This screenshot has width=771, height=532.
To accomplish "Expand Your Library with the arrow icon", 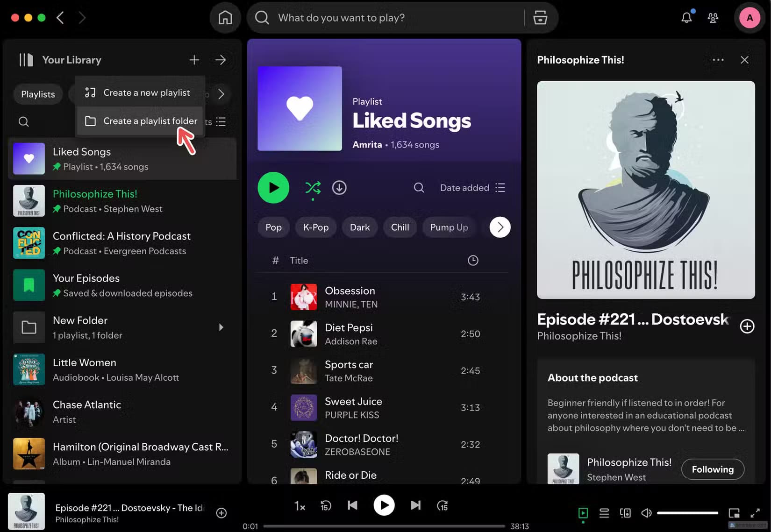I will (x=221, y=60).
